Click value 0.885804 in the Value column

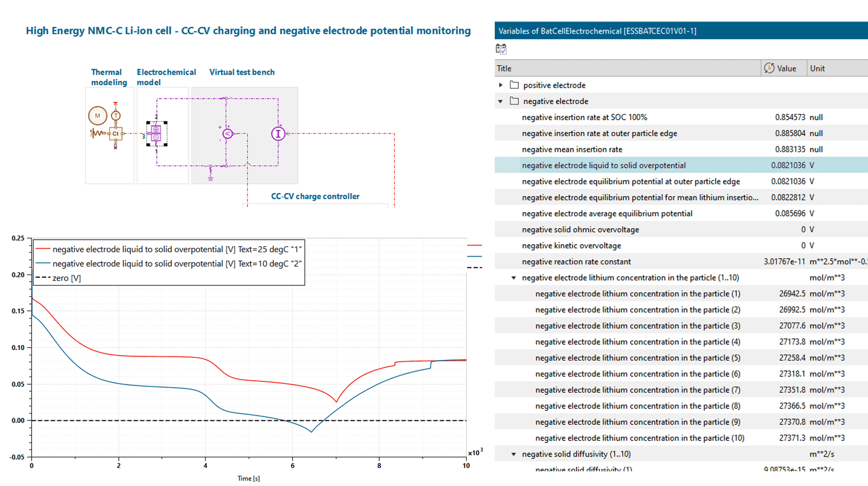click(x=790, y=133)
